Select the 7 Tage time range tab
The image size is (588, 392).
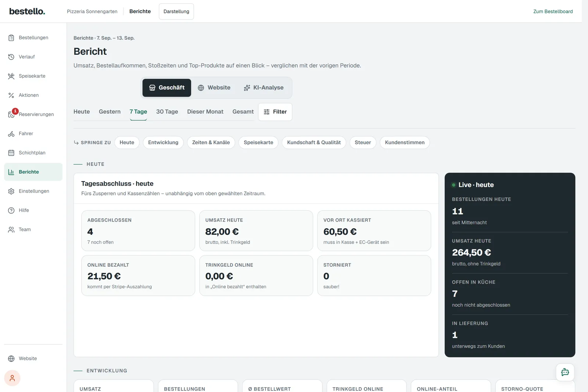tap(138, 112)
